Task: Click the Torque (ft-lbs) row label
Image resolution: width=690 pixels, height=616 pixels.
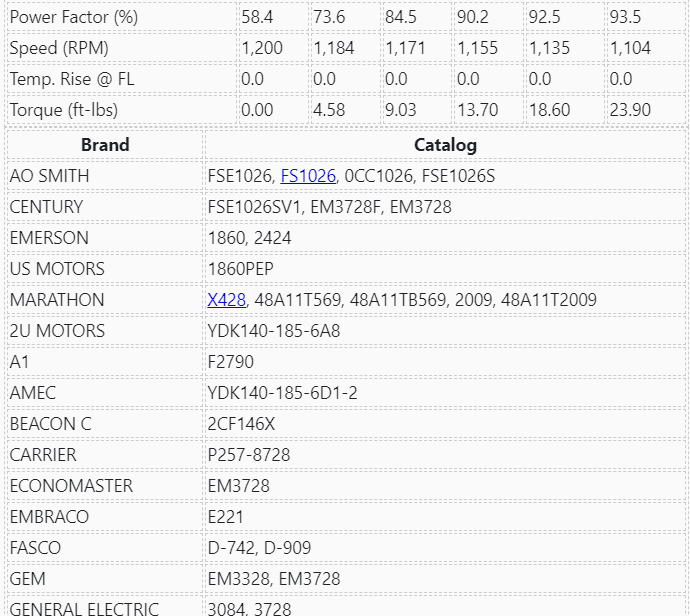Action: (67, 110)
